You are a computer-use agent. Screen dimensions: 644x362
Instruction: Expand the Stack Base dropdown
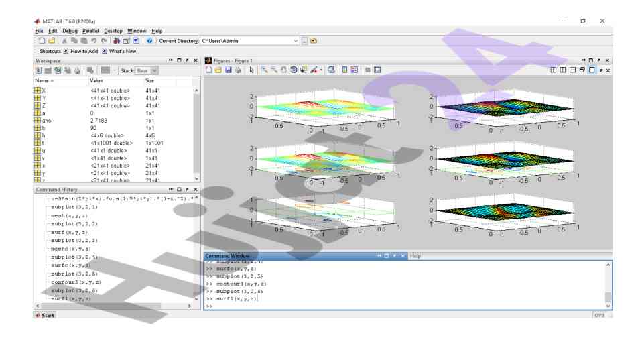155,70
